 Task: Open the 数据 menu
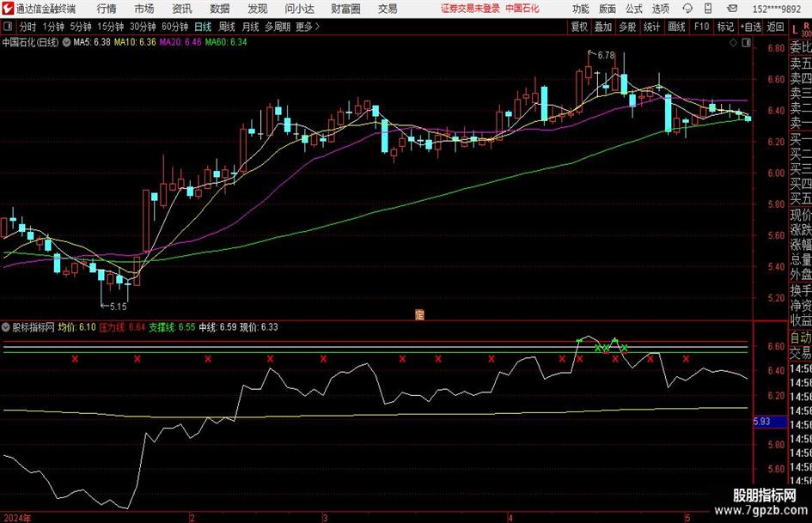tap(220, 9)
